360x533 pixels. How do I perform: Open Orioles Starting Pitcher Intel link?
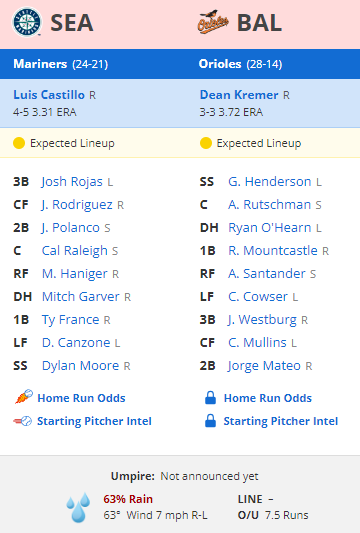[x=281, y=421]
